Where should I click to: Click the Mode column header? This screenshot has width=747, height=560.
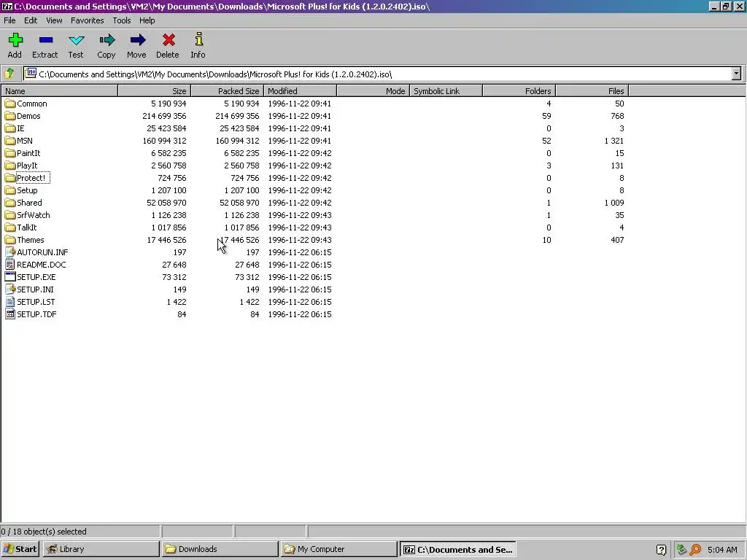(x=373, y=91)
